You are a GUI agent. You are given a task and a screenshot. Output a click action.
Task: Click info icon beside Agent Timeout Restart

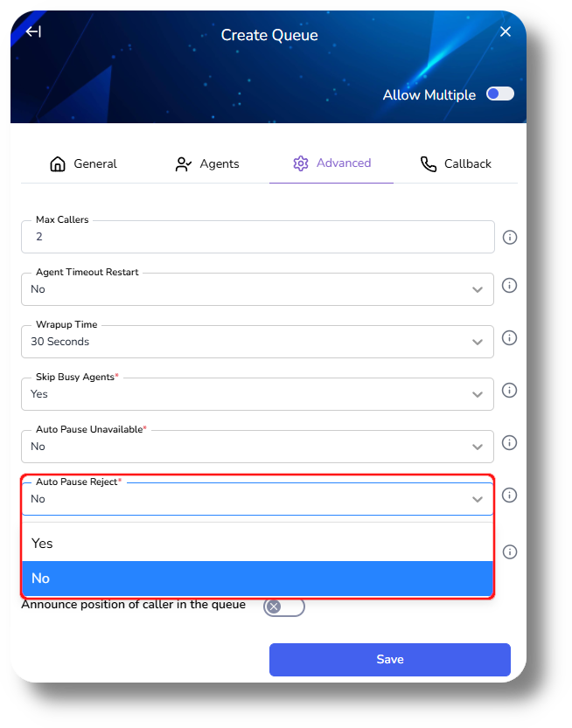click(510, 286)
